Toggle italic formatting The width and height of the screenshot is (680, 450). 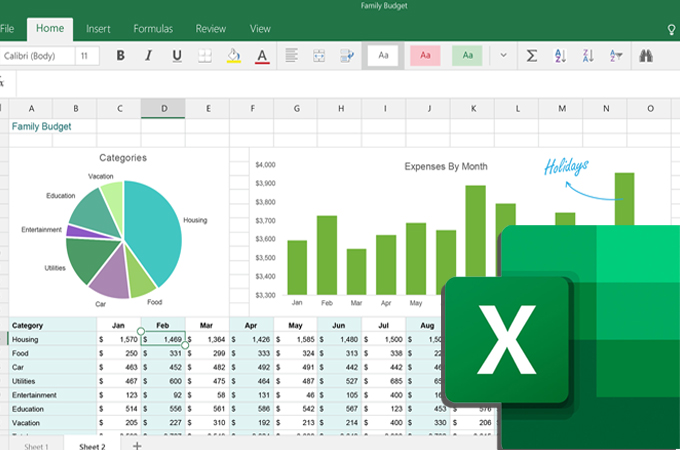pyautogui.click(x=149, y=56)
